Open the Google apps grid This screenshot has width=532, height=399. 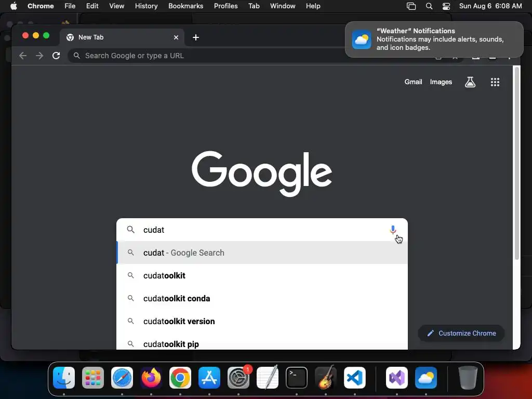click(x=495, y=82)
